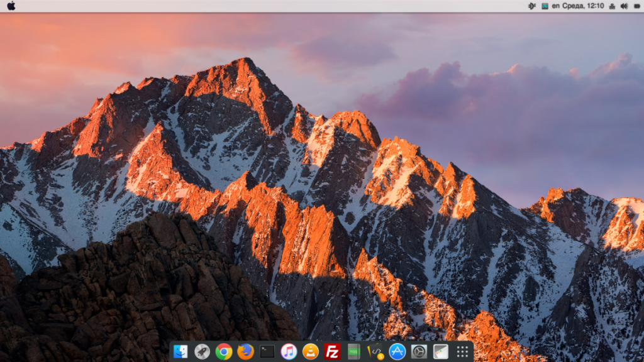
Task: Open System Preferences gear icon
Action: (x=419, y=352)
